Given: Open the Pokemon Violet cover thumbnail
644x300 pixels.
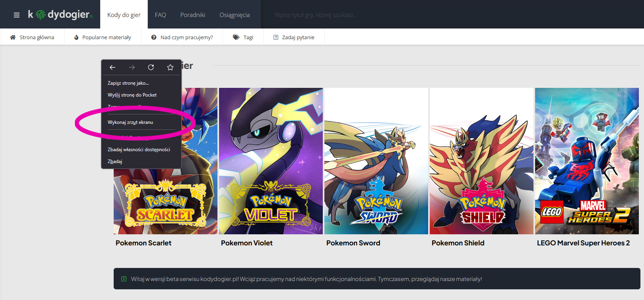Looking at the screenshot, I should [x=271, y=161].
